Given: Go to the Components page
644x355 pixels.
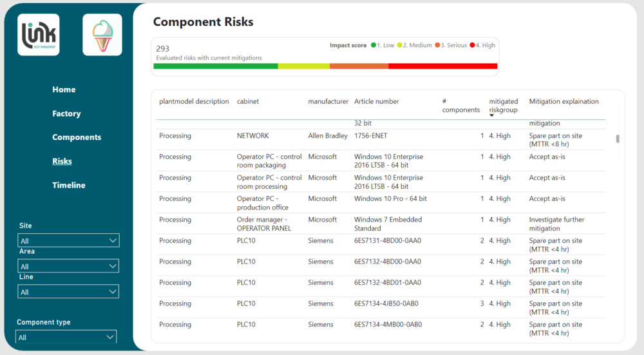Looking at the screenshot, I should pyautogui.click(x=77, y=137).
